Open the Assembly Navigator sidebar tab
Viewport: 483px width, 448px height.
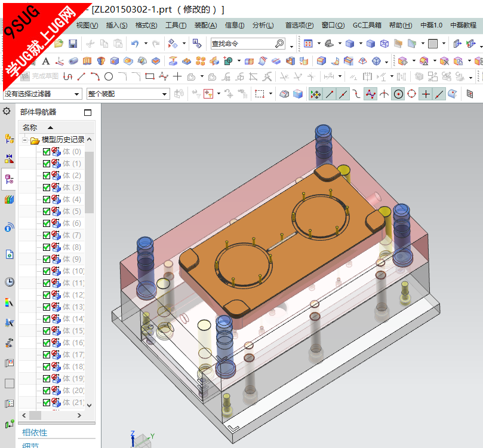(x=10, y=139)
